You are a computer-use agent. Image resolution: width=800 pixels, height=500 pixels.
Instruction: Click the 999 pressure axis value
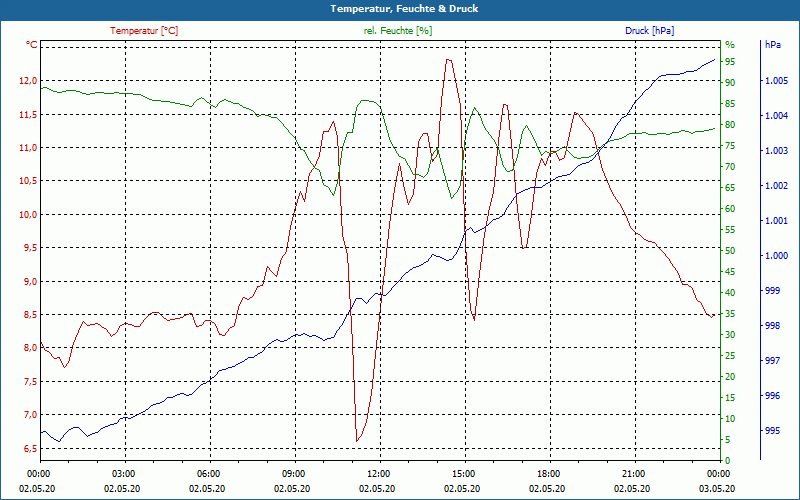click(772, 291)
